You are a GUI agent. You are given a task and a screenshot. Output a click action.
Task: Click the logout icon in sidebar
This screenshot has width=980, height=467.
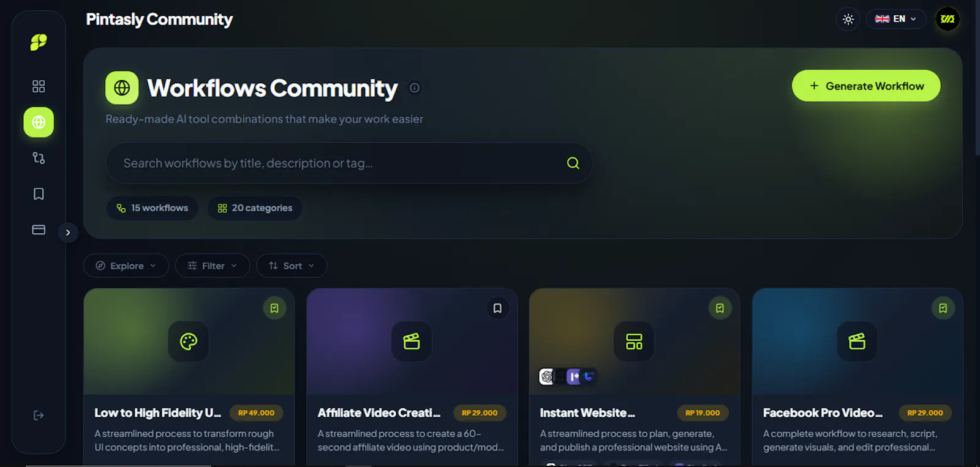coord(39,416)
